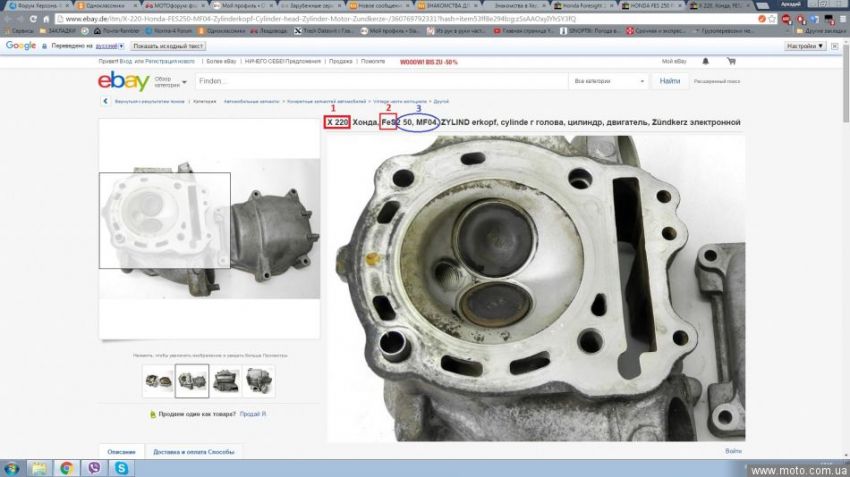
Task: Open the 'Расширенный поиск' link
Action: point(717,81)
